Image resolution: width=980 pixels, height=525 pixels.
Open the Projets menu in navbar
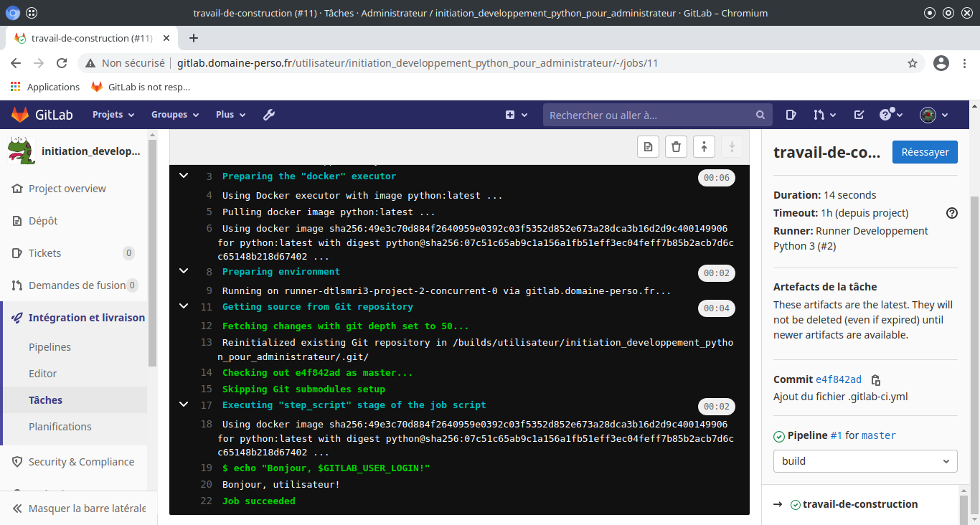click(113, 115)
